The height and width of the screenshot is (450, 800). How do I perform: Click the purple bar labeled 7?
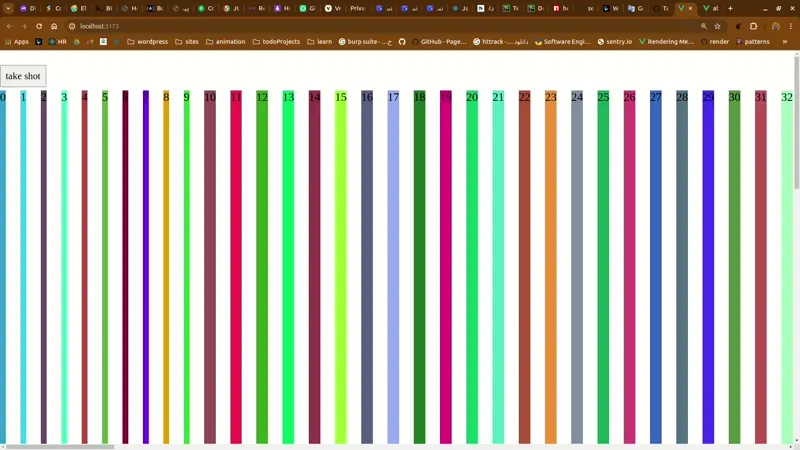pyautogui.click(x=146, y=266)
